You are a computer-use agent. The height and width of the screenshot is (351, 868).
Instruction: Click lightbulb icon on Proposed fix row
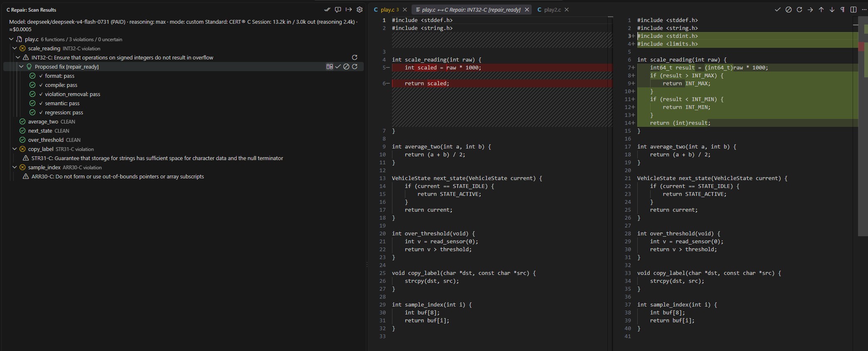pyautogui.click(x=29, y=67)
